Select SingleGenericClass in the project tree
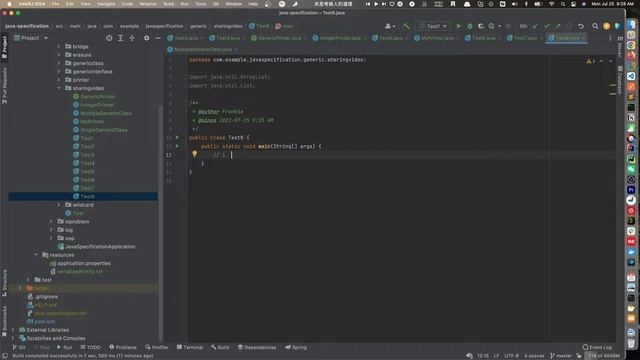The width and height of the screenshot is (640, 360). tap(104, 130)
